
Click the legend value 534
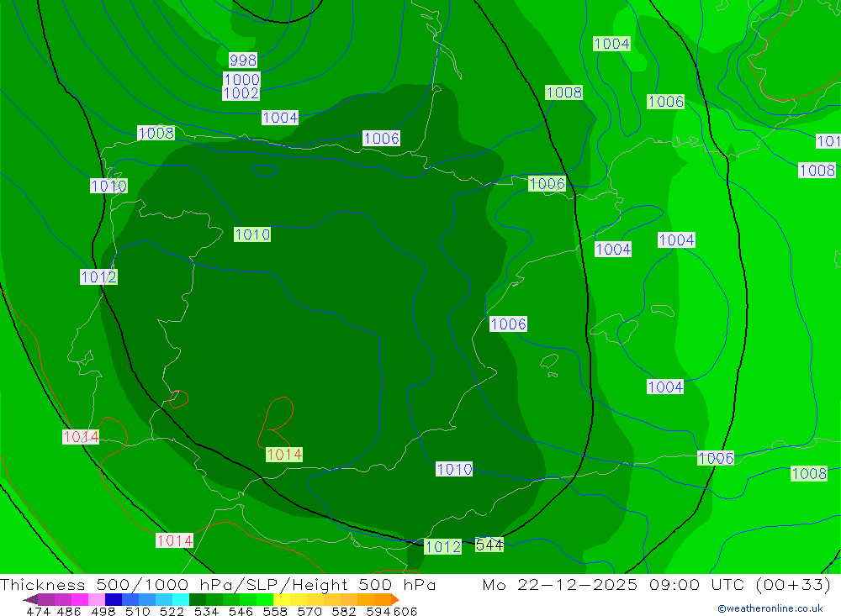[x=207, y=612]
